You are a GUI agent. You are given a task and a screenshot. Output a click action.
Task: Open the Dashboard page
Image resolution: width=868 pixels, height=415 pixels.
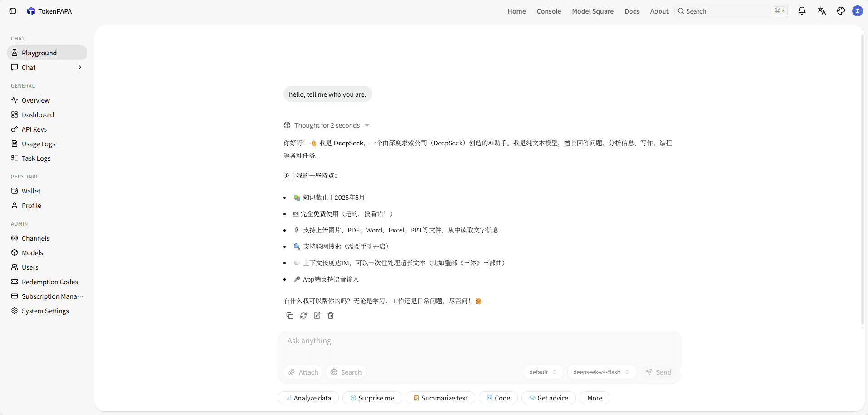click(x=47, y=114)
